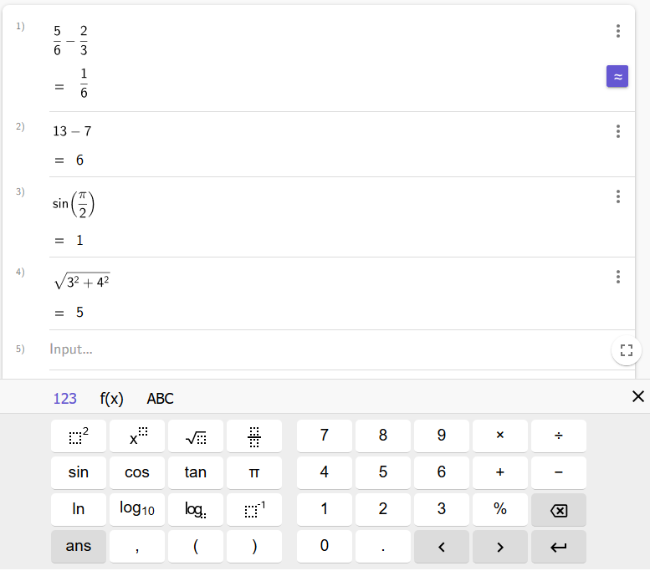Toggle fullscreen view of calculator

coord(626,350)
